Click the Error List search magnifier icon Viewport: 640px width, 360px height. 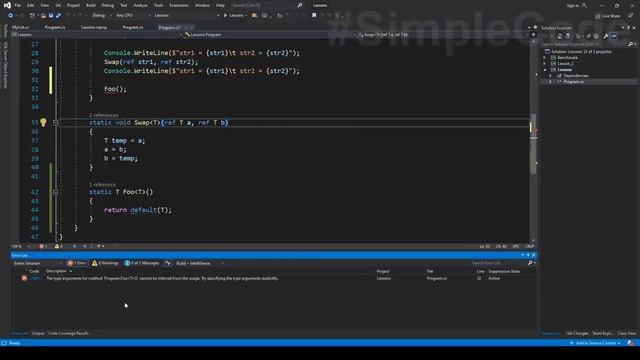pyautogui.click(x=530, y=263)
